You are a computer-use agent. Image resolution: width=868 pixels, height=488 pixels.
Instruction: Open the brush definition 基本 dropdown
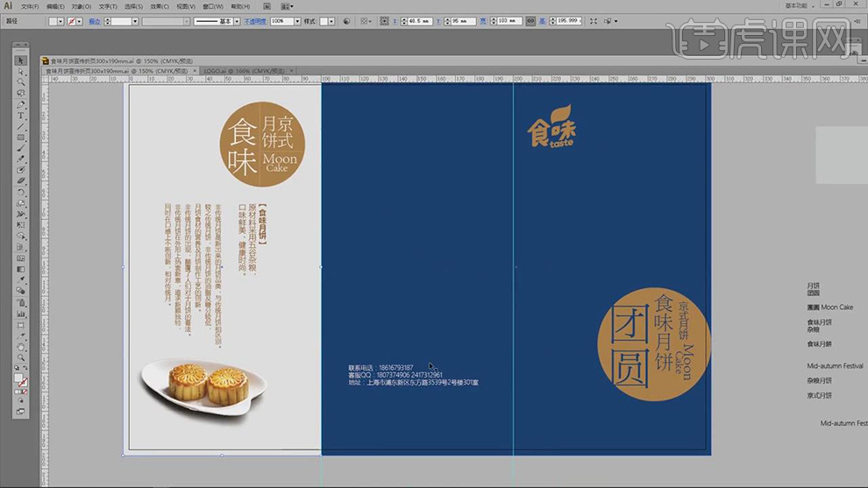point(237,21)
